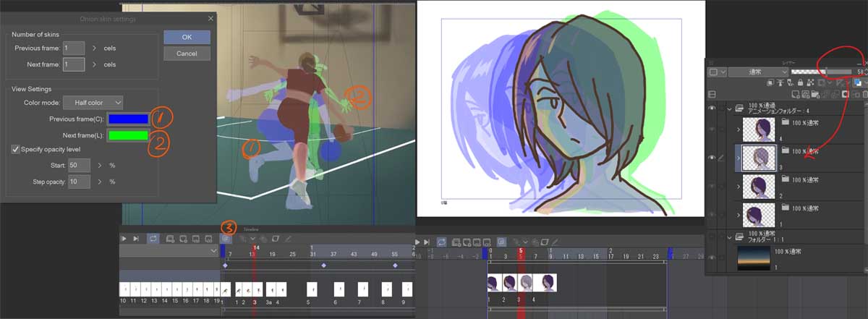Image resolution: width=868 pixels, height=319 pixels.
Task: Toggle visibility of animation folder 4
Action: [712, 107]
